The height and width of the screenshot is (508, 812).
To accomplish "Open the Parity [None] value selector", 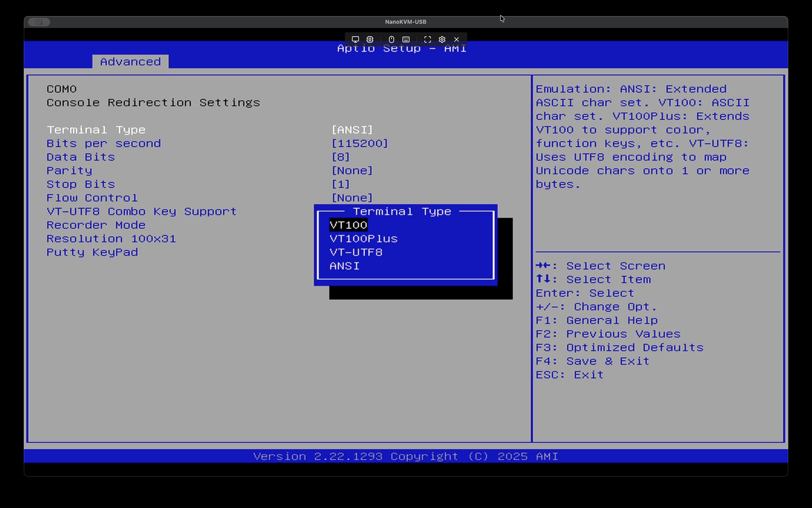I will tap(352, 171).
